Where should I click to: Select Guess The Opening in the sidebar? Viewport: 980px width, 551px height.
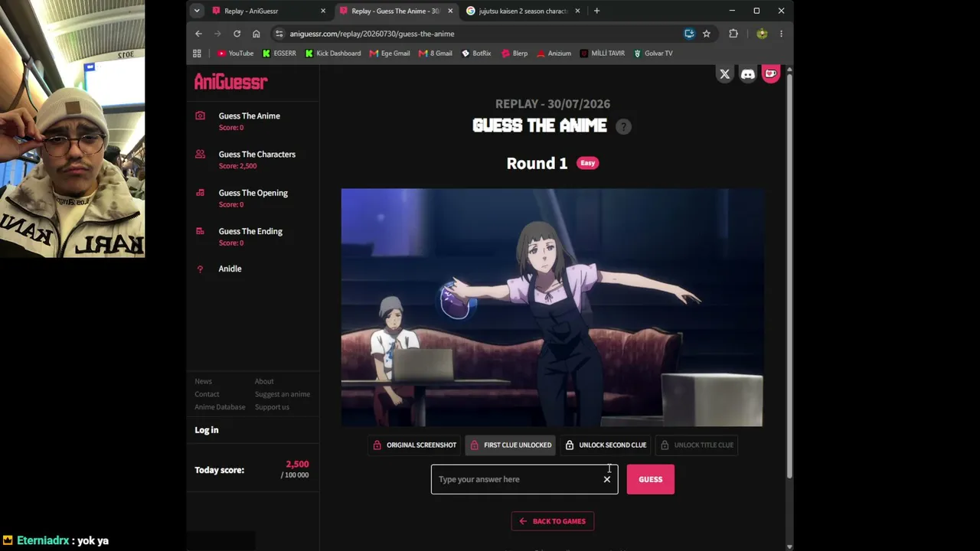coord(253,193)
